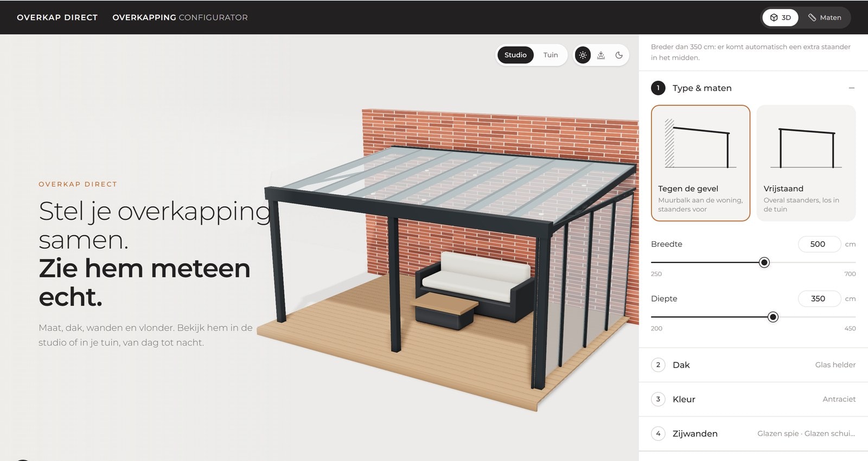Collapse the Type & maten section
This screenshot has height=461, width=868.
[x=852, y=88]
